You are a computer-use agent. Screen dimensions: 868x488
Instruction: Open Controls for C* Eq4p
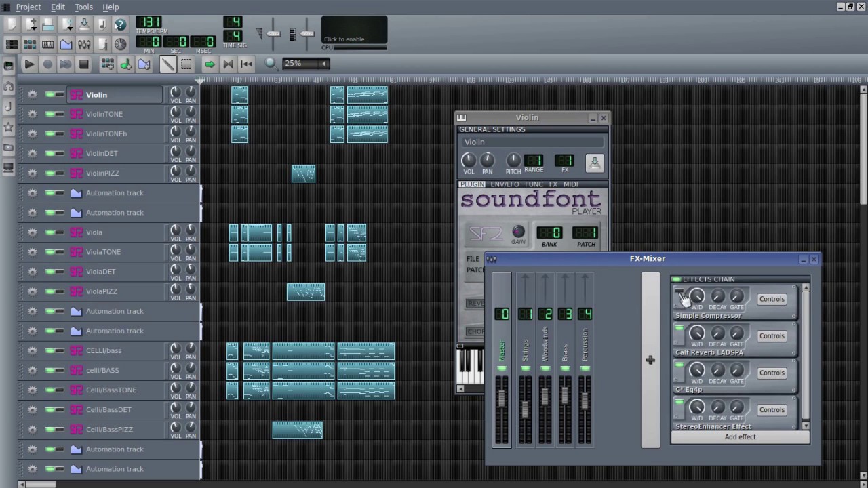[772, 373]
